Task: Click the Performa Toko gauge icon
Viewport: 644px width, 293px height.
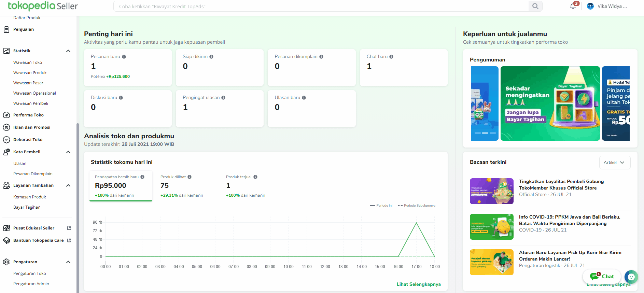Action: pyautogui.click(x=6, y=115)
